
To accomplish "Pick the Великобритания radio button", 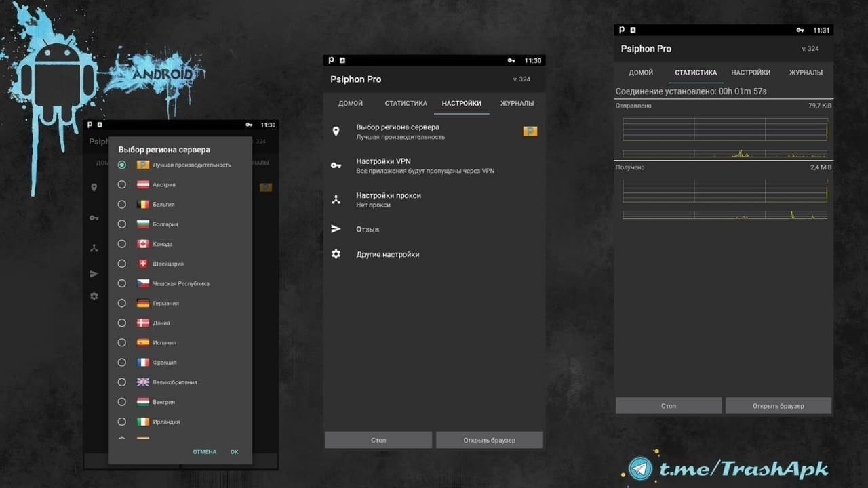I will pos(122,382).
